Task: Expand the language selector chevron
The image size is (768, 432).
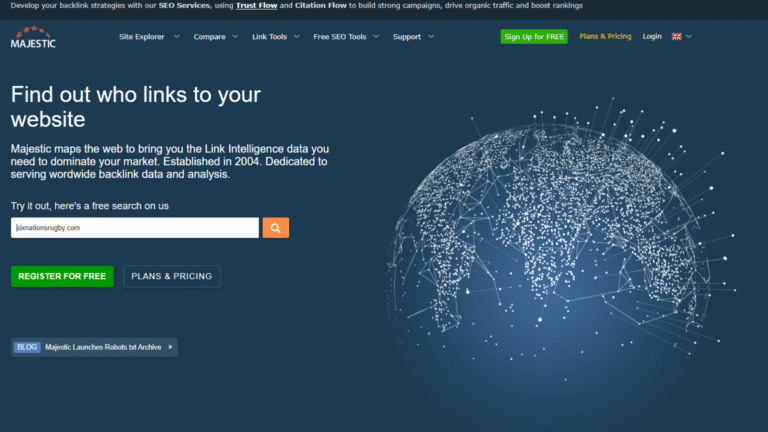Action: [x=689, y=36]
